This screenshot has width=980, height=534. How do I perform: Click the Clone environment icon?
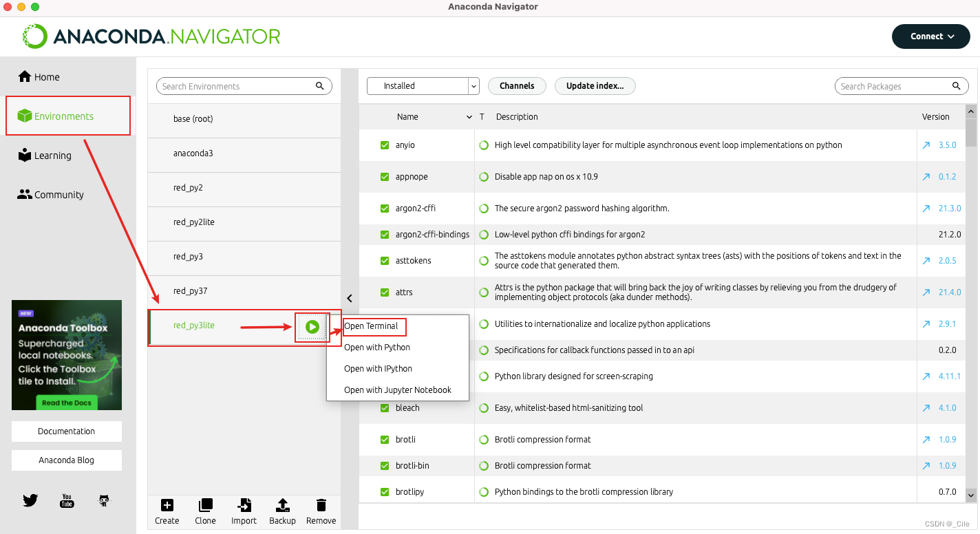(x=205, y=506)
